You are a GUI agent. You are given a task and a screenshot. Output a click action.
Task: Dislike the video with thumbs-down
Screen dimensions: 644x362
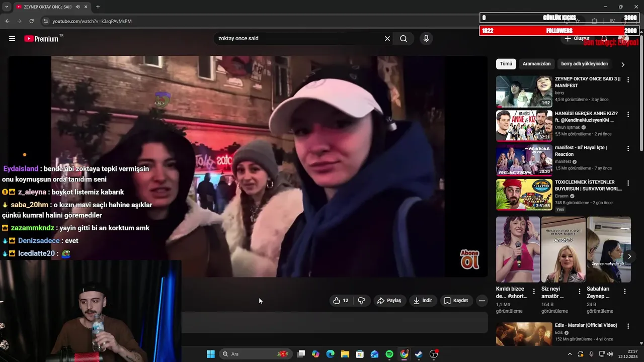(x=361, y=301)
